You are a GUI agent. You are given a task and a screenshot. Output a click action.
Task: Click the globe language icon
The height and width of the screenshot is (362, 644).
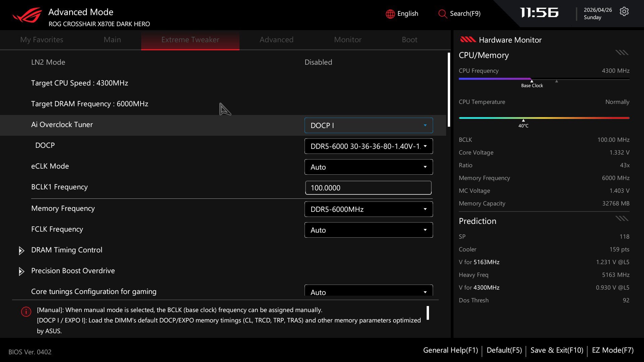coord(390,14)
